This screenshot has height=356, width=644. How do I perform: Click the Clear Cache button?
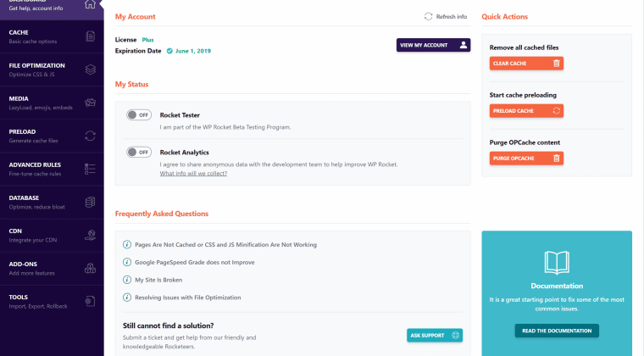click(x=526, y=64)
